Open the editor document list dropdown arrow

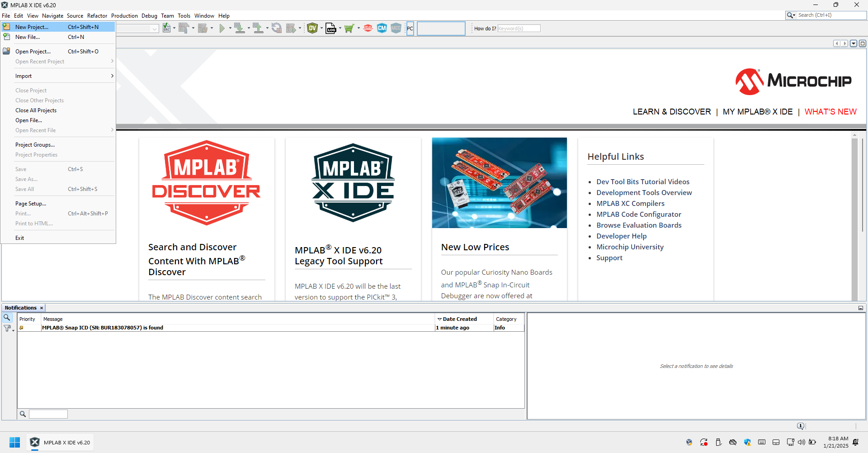[854, 43]
